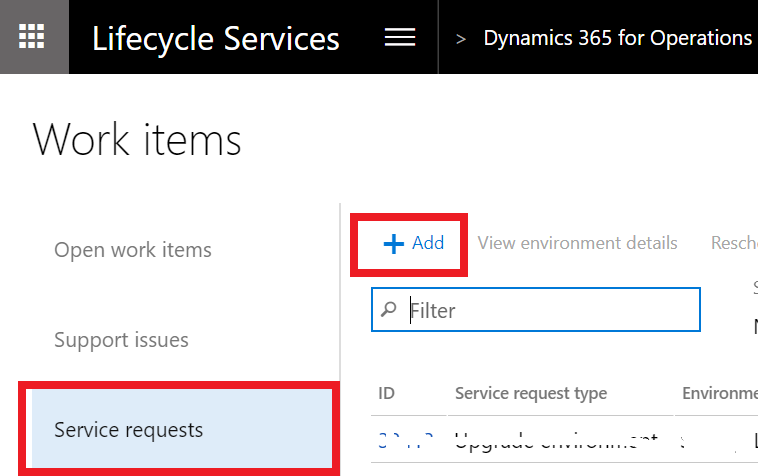Click the Lifecycle Services title
758x476 pixels.
215,38
